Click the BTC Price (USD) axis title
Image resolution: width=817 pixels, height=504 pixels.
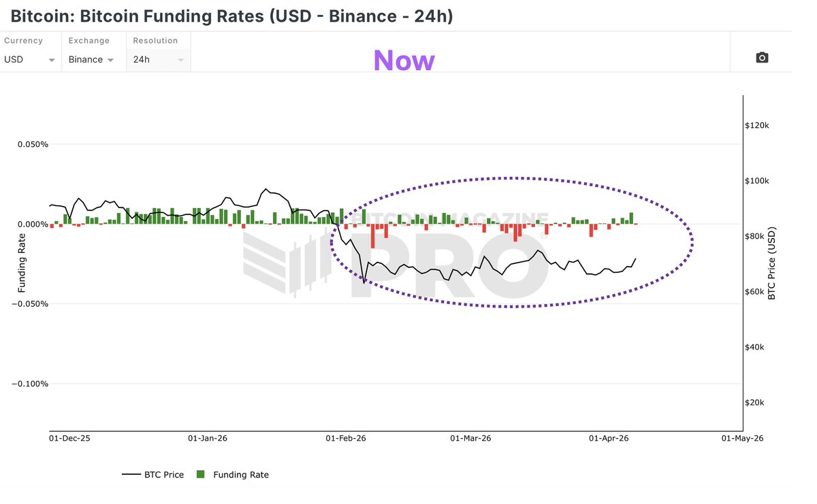pyautogui.click(x=771, y=265)
